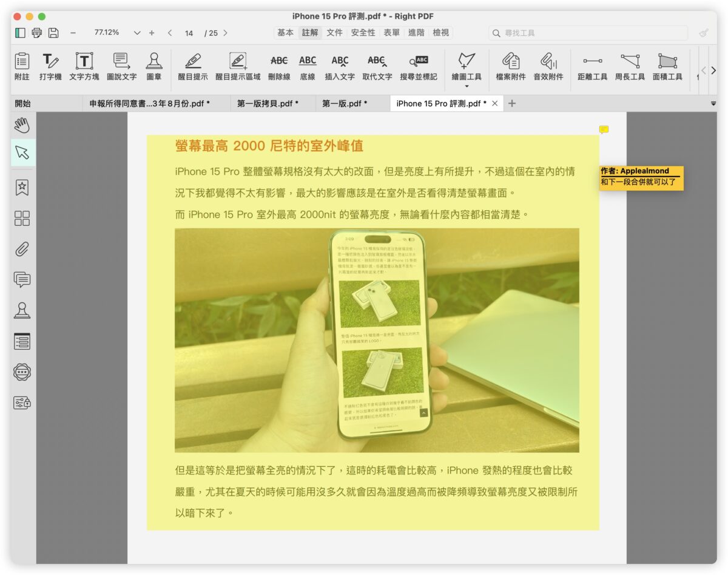Open the page thumbnails side panel
This screenshot has height=575, width=728.
click(22, 219)
